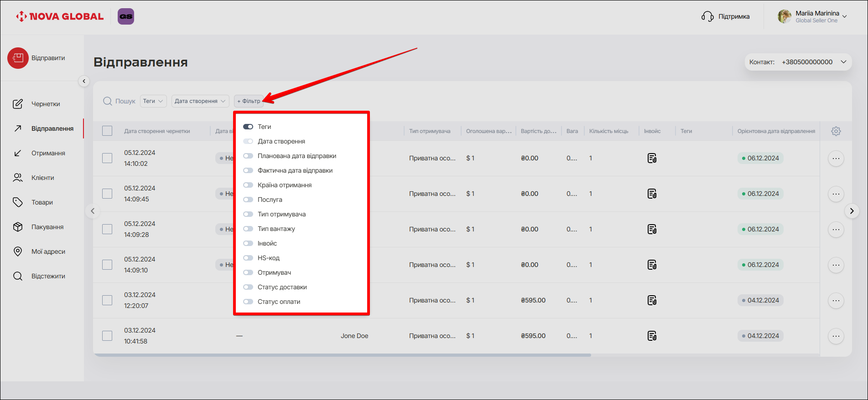This screenshot has height=400, width=868.
Task: Select the header checkbox for all shipments
Action: pyautogui.click(x=107, y=131)
